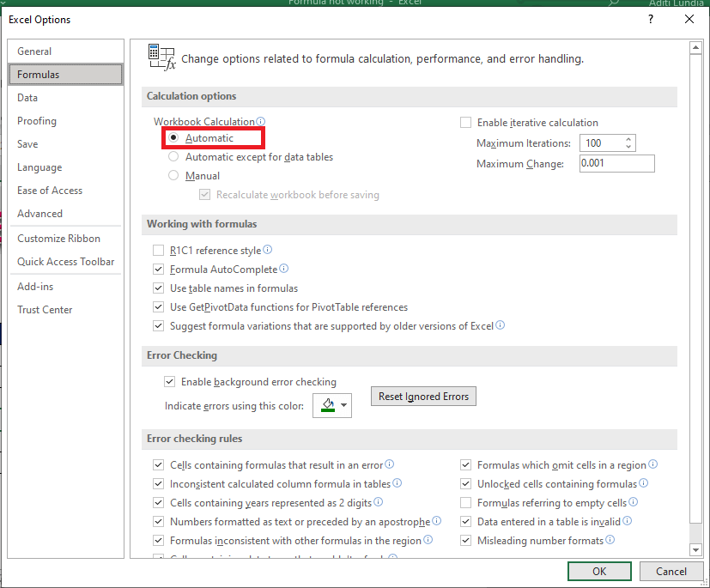
Task: Uncheck Formula AutoComplete
Action: [x=159, y=270]
